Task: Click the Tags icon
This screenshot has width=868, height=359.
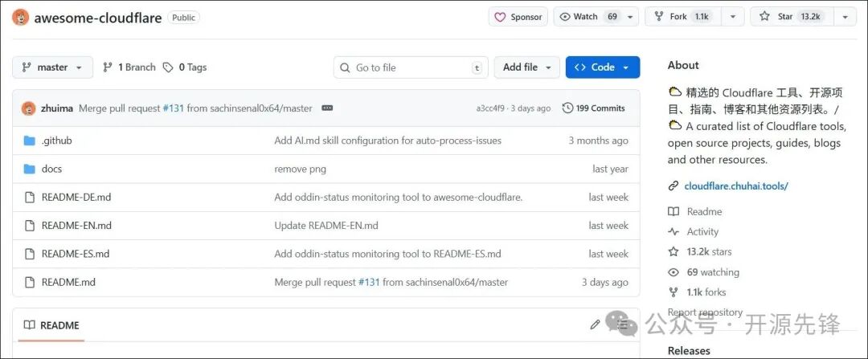Action: [168, 67]
